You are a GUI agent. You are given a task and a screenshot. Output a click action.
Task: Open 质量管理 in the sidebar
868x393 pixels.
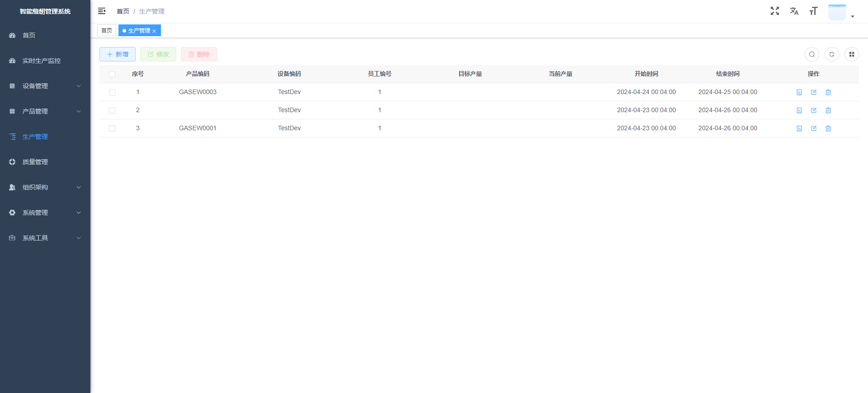(x=35, y=162)
